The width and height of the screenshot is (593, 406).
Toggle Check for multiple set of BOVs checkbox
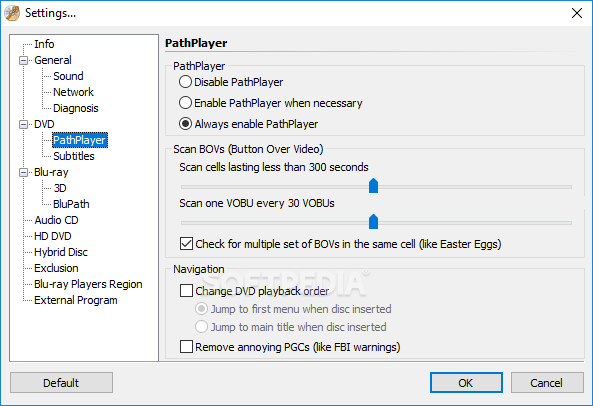click(x=186, y=244)
